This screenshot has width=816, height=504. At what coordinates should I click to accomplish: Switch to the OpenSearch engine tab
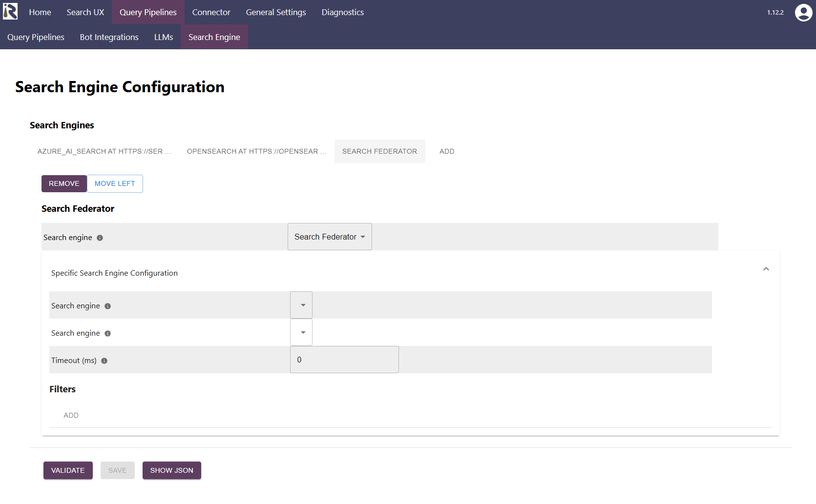coord(256,151)
